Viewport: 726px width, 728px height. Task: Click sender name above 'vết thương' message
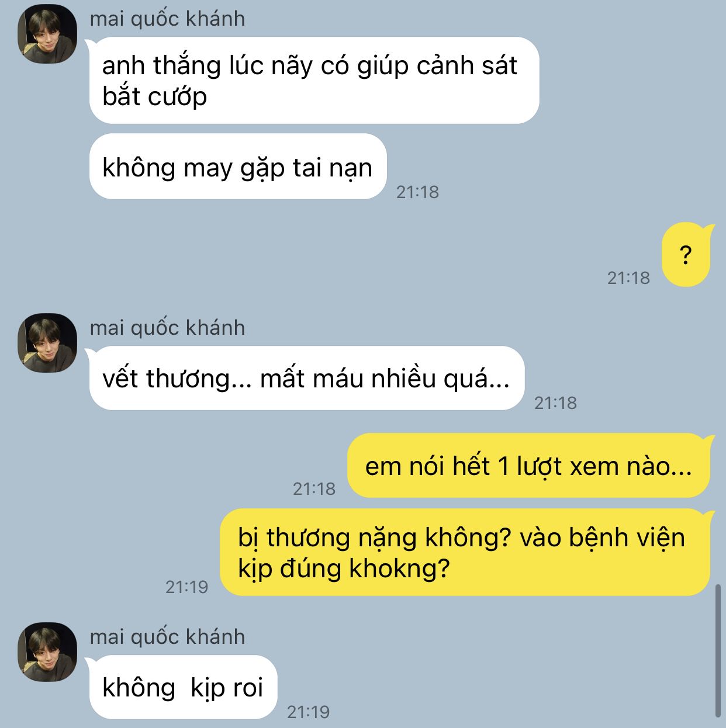pos(167,328)
